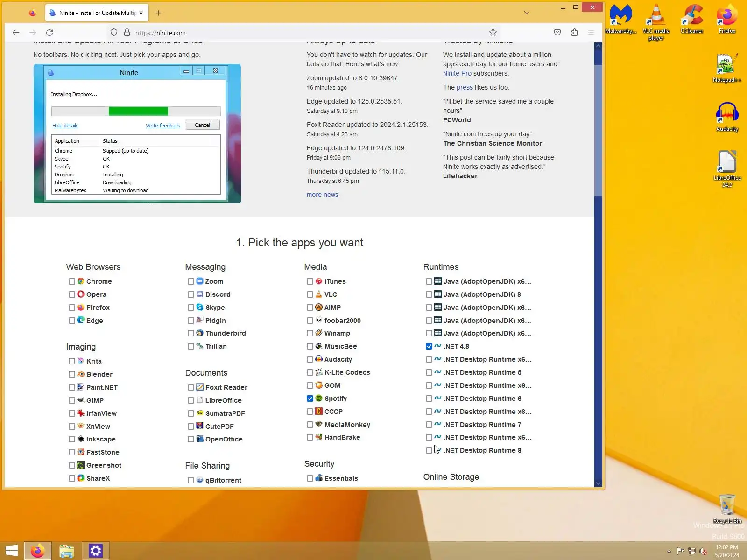747x560 pixels.
Task: Open the Ninite Pro link
Action: 457,73
